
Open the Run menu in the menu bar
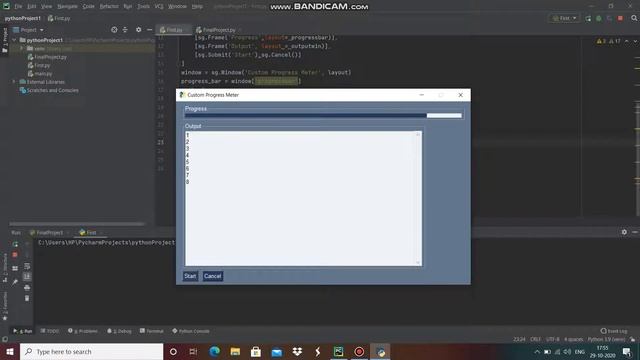coord(128,7)
